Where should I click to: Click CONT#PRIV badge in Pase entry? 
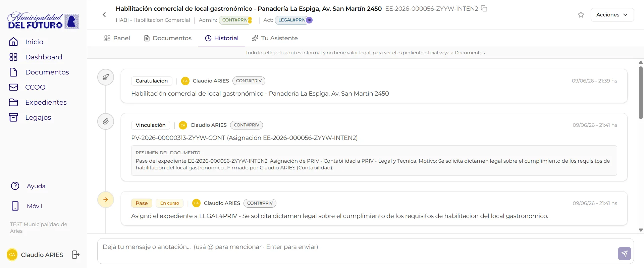(260, 203)
